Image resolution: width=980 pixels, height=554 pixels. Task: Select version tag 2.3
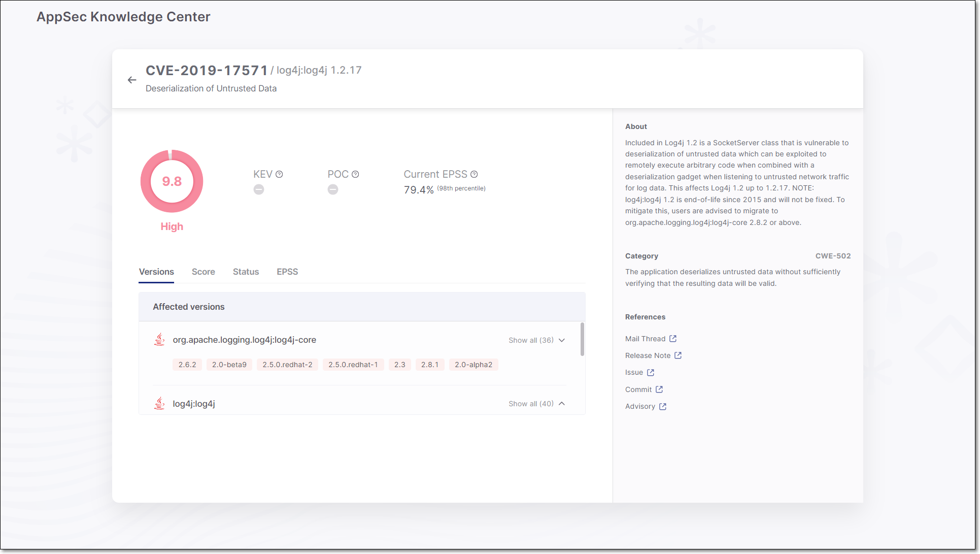click(400, 365)
